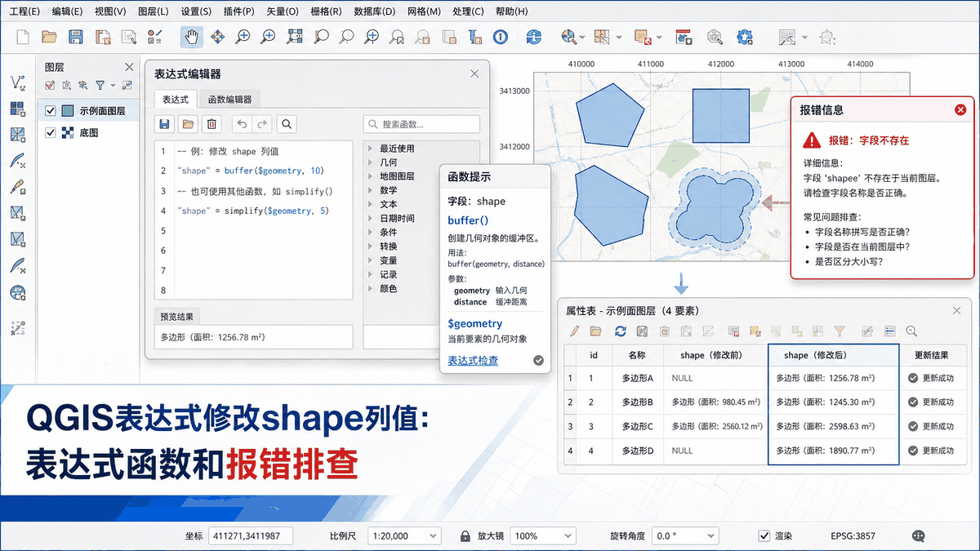Switch to the 函数编辑器 tab
980x551 pixels.
point(229,100)
